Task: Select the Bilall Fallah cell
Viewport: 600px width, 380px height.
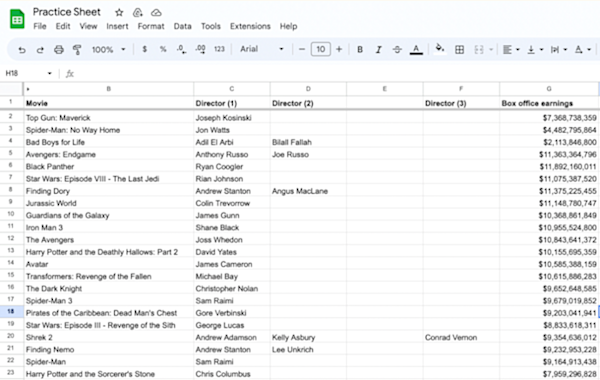Action: coord(308,142)
